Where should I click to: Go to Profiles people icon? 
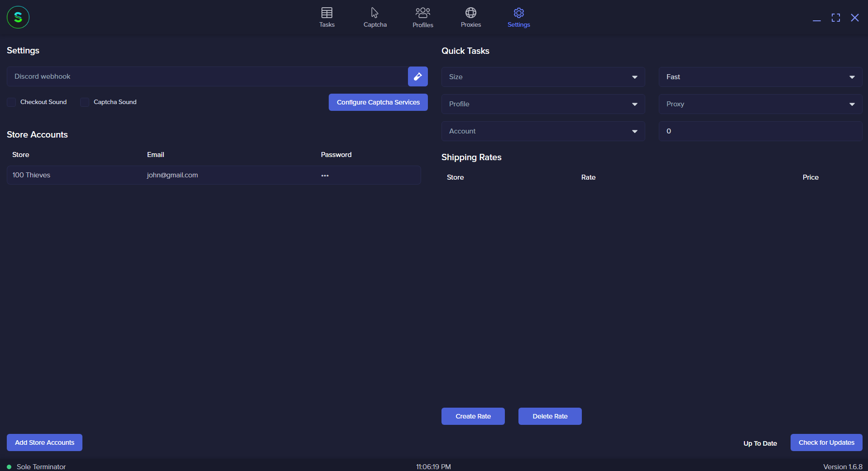click(422, 13)
